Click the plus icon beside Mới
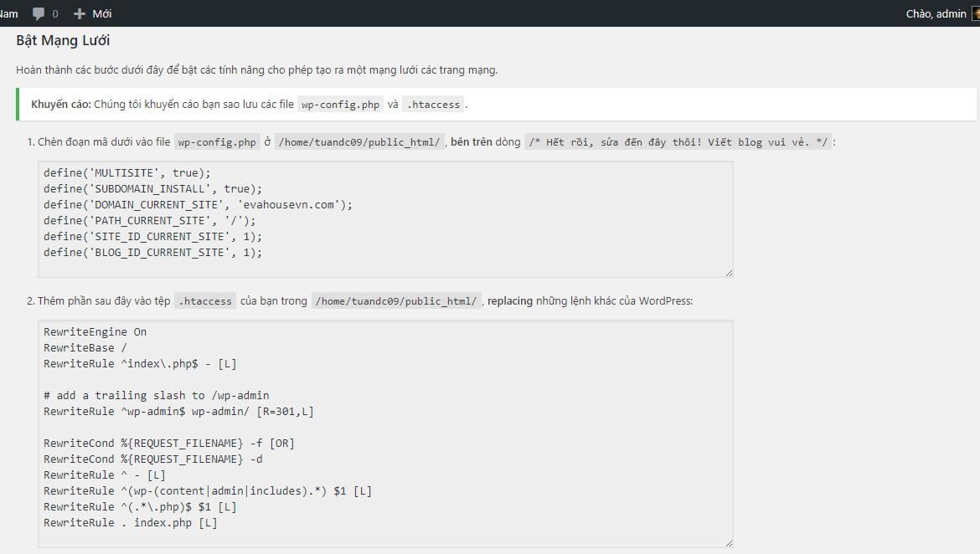The height and width of the screenshot is (554, 980). click(80, 13)
